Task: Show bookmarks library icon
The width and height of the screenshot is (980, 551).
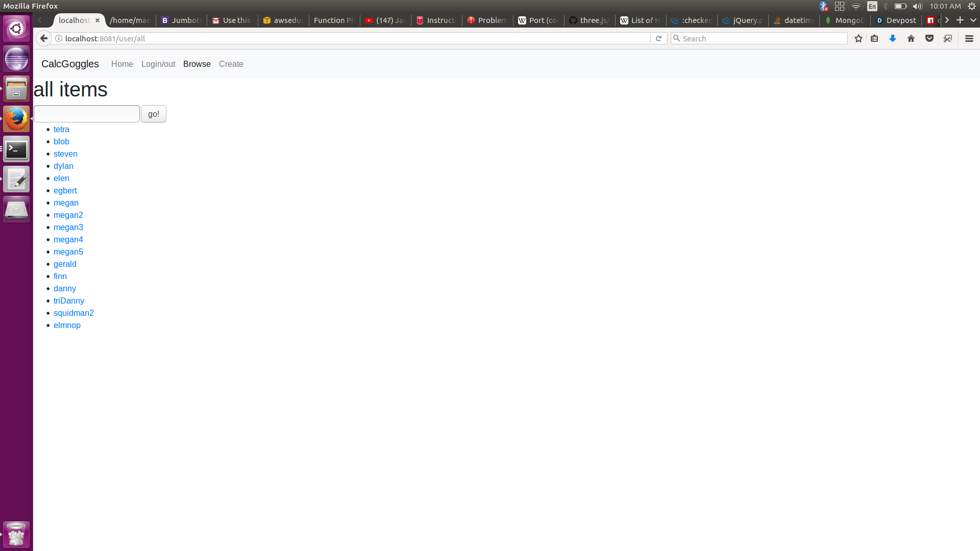Action: click(x=874, y=39)
